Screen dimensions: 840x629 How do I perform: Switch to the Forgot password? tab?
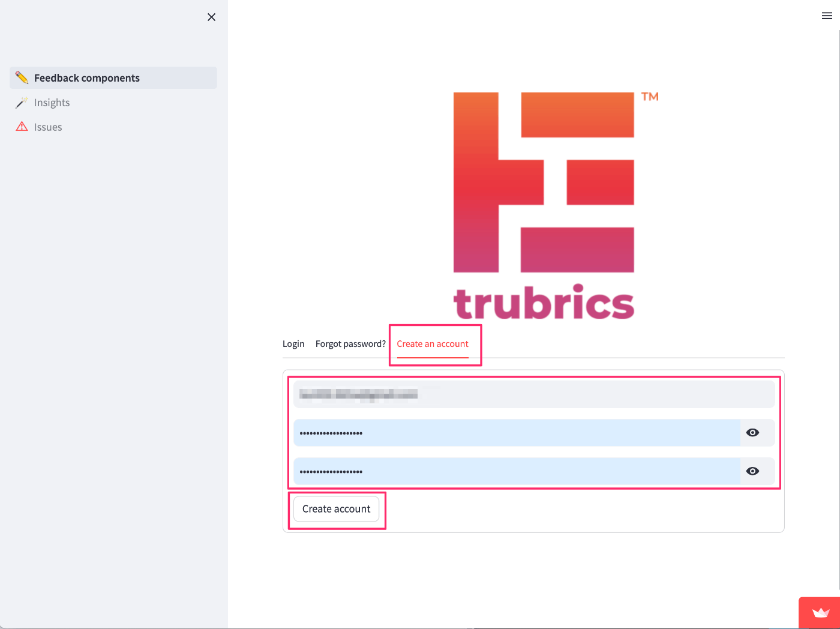coord(350,344)
